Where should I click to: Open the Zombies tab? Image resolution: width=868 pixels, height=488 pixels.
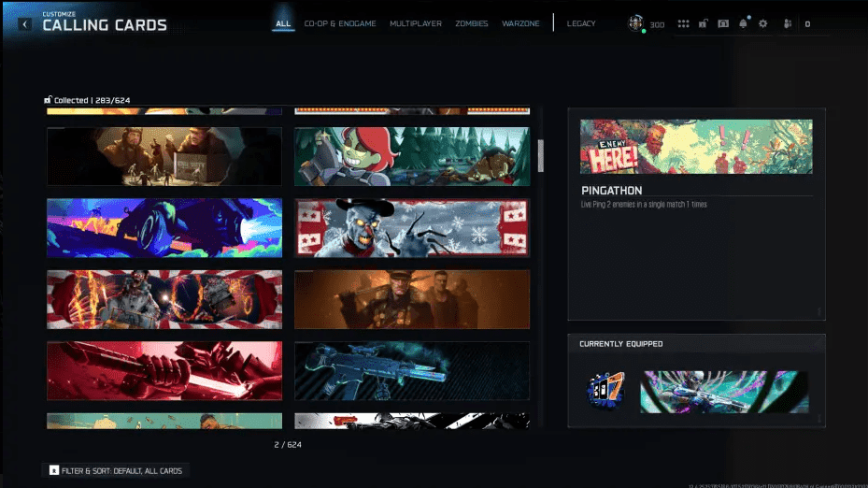[471, 23]
